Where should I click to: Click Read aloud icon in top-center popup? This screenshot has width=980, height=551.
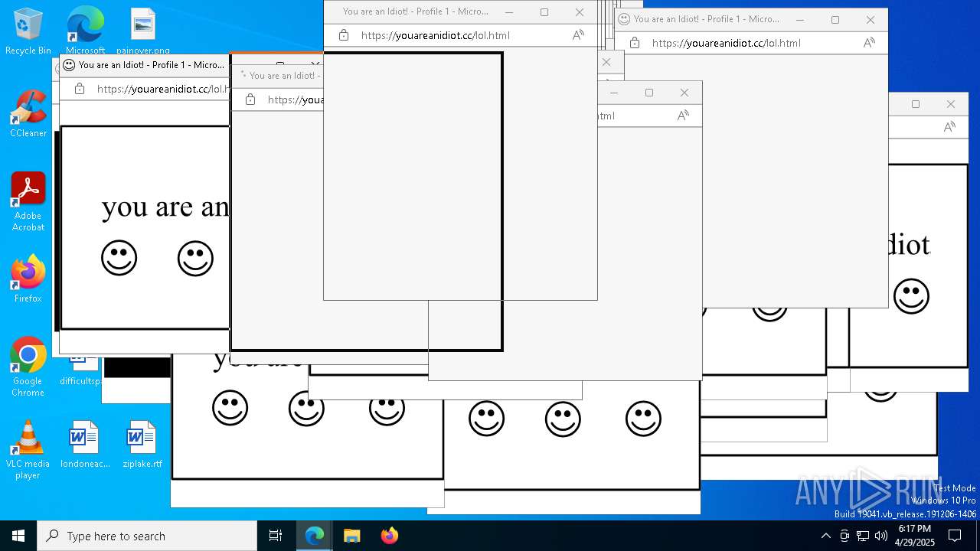click(578, 35)
